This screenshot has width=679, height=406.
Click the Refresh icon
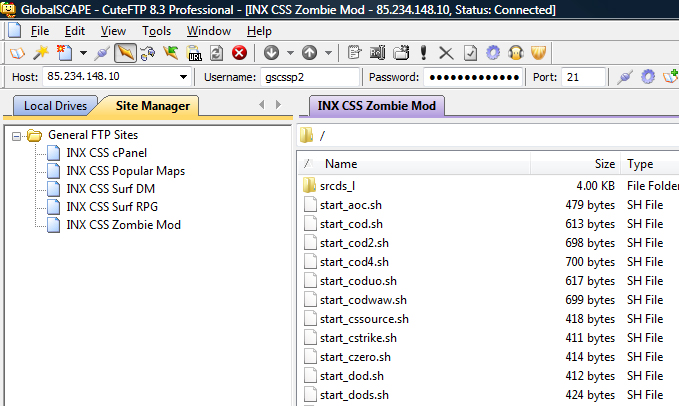click(x=216, y=53)
